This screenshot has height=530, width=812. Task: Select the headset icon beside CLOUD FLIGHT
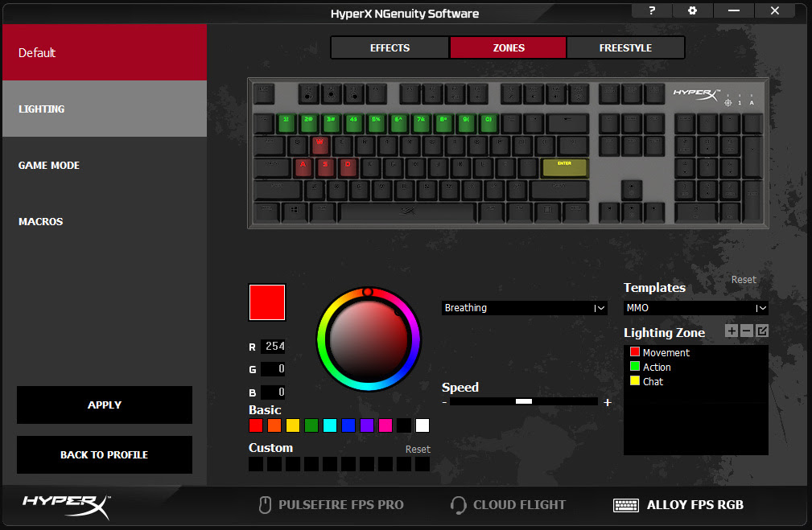458,504
